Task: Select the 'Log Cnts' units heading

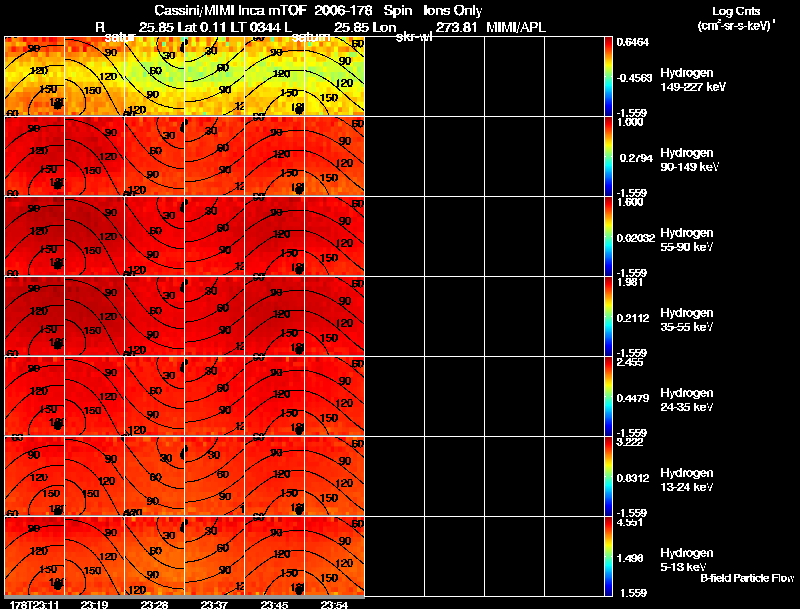Action: pyautogui.click(x=736, y=11)
